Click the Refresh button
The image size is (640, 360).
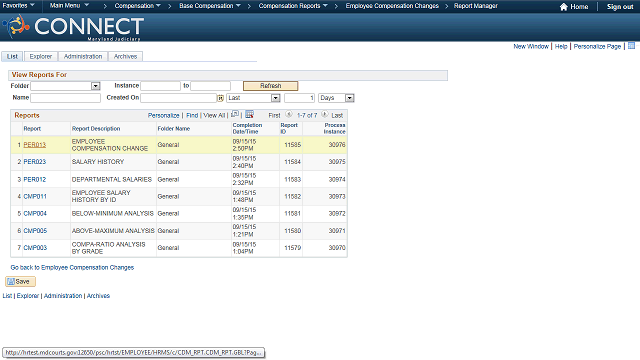pyautogui.click(x=271, y=86)
